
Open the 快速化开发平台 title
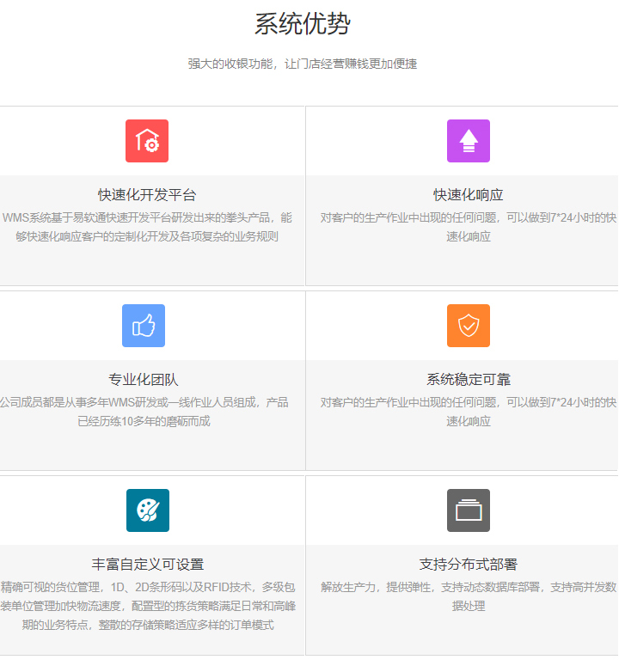pyautogui.click(x=147, y=195)
